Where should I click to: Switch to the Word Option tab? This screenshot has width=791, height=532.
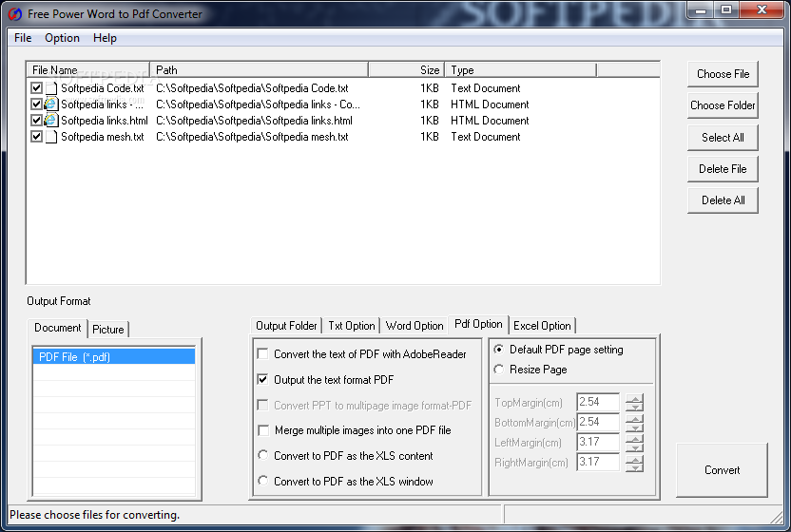coord(415,326)
